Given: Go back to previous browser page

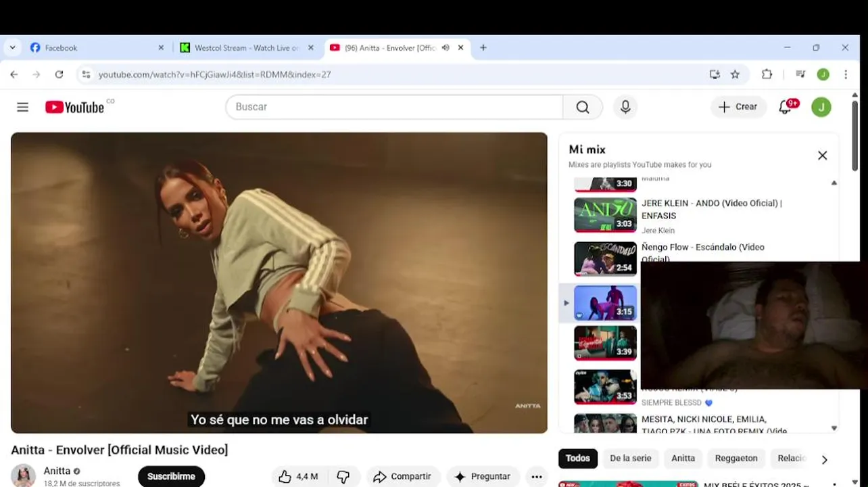Looking at the screenshot, I should pyautogui.click(x=14, y=74).
